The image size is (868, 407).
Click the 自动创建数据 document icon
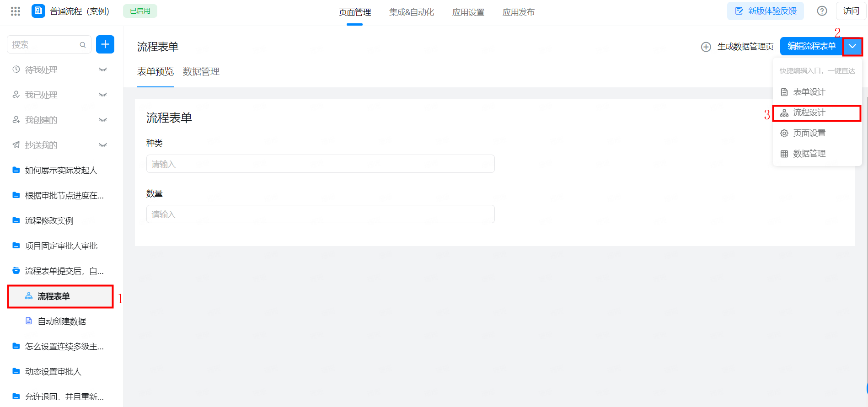[x=29, y=321]
